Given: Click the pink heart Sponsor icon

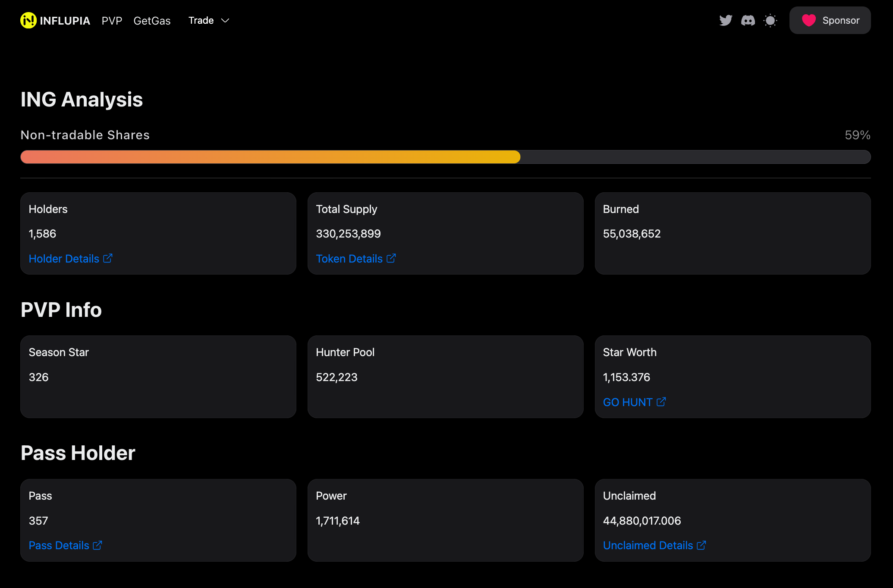Looking at the screenshot, I should 808,20.
